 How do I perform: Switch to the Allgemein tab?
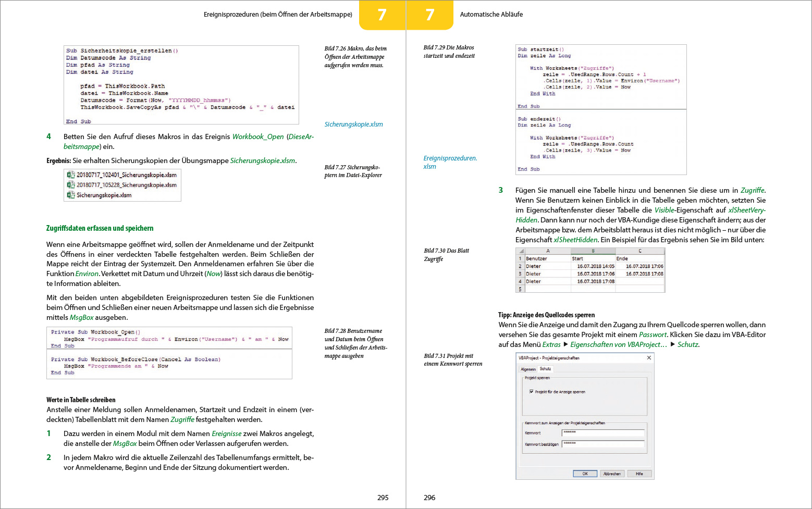(x=528, y=369)
